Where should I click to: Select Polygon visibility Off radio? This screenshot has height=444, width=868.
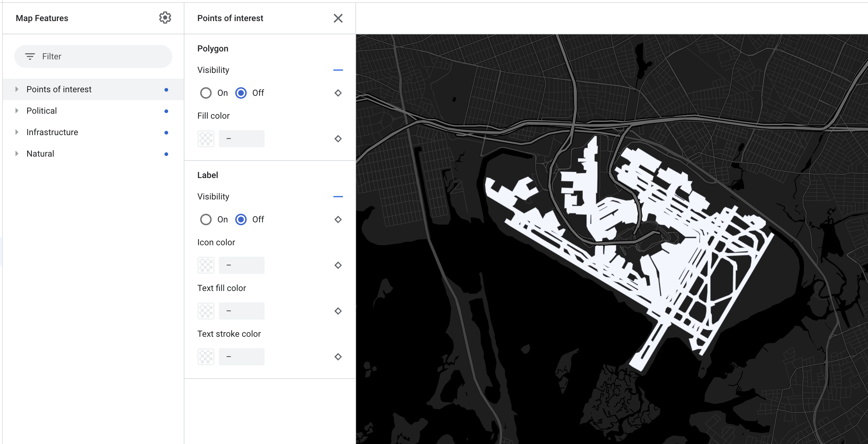click(241, 93)
